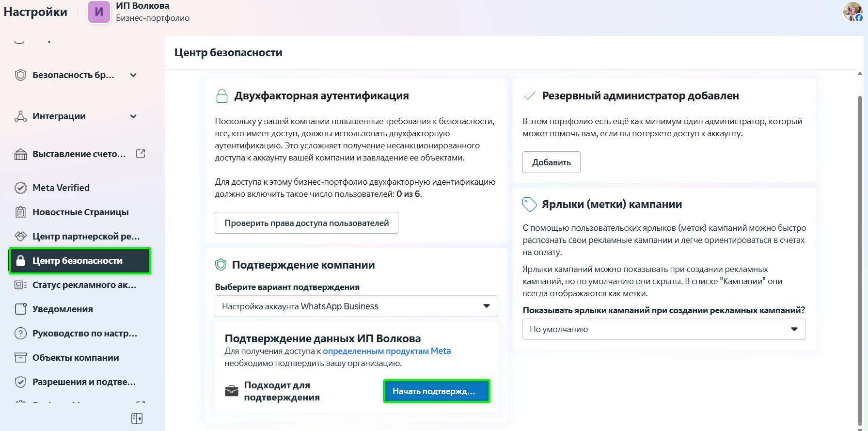The height and width of the screenshot is (431, 868).
Task: Click the page vertical scrollbar
Action: coord(860,242)
